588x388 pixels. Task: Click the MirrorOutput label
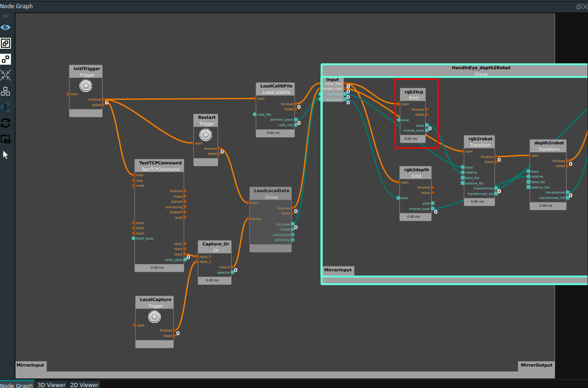click(x=536, y=365)
